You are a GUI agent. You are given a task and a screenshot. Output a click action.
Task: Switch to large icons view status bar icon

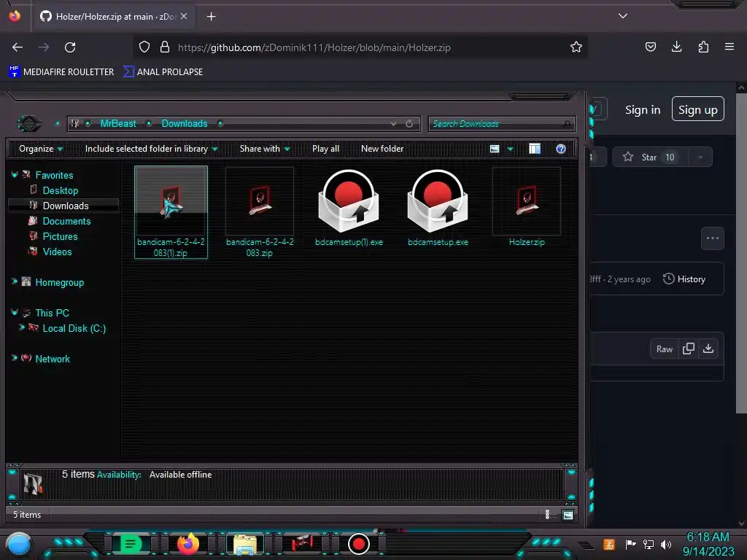click(x=568, y=515)
